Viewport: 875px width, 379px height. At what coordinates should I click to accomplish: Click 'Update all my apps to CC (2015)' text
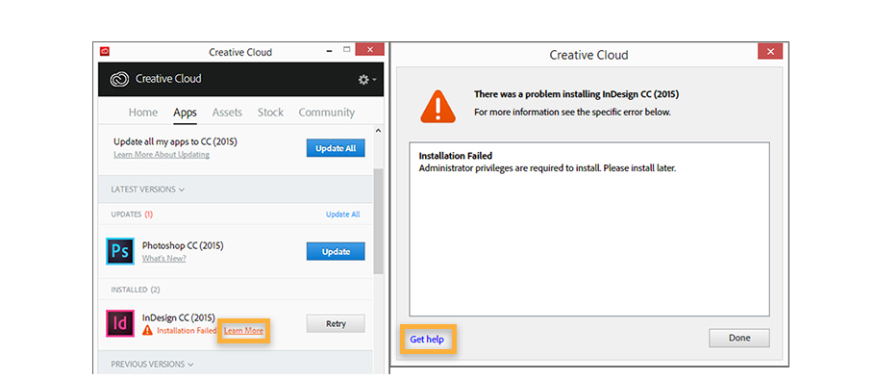click(x=175, y=142)
